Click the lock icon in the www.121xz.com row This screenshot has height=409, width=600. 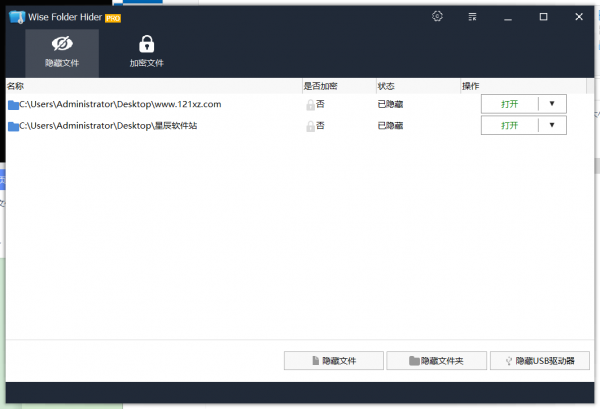pos(310,105)
